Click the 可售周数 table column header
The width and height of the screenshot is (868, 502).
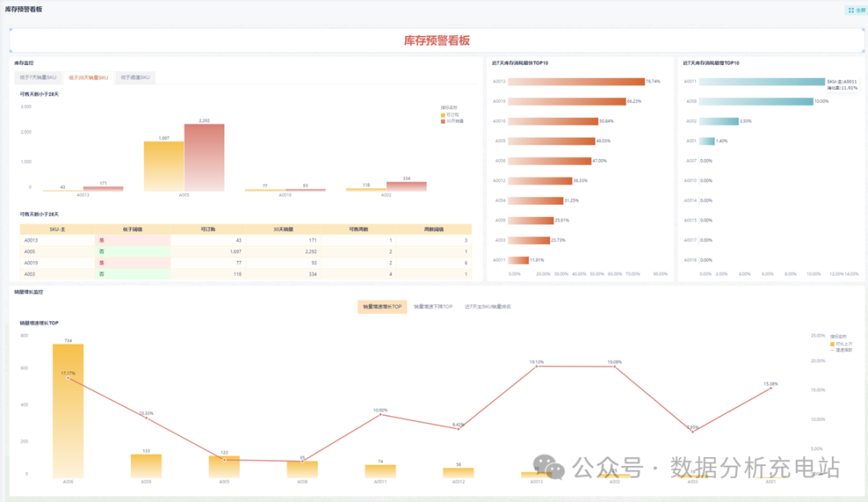tap(358, 229)
